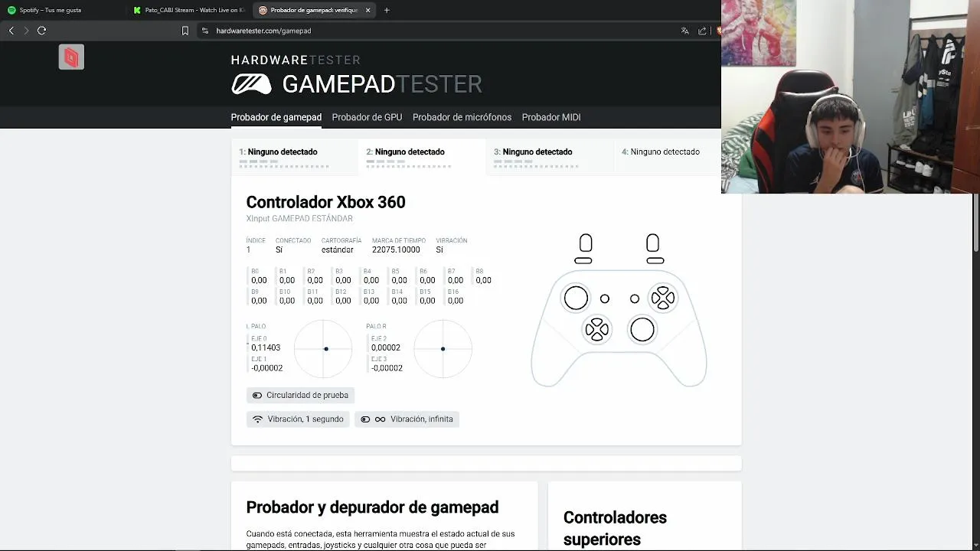
Task: Click the EJE 2 value 0,00002
Action: (x=386, y=347)
